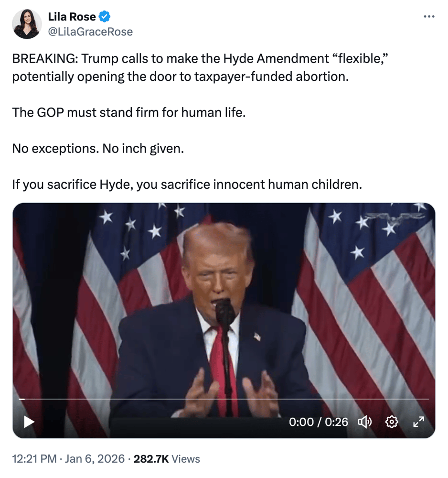448x478 pixels.
Task: Mute the video with the speaker icon
Action: [364, 422]
